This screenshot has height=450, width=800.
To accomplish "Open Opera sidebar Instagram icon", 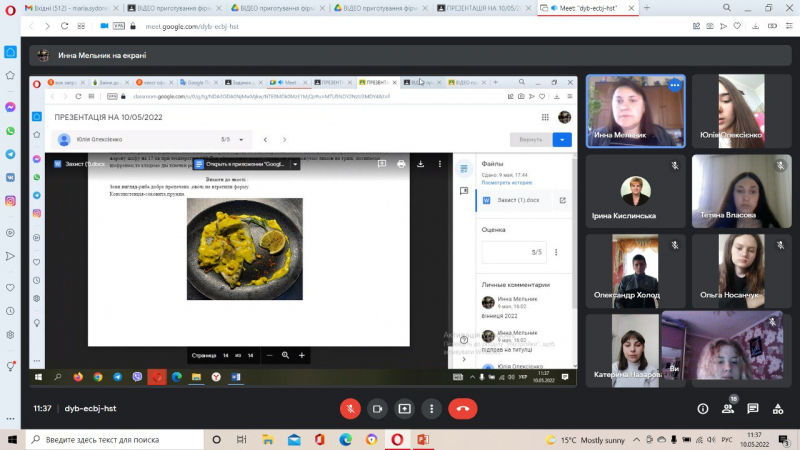I will click(x=10, y=201).
